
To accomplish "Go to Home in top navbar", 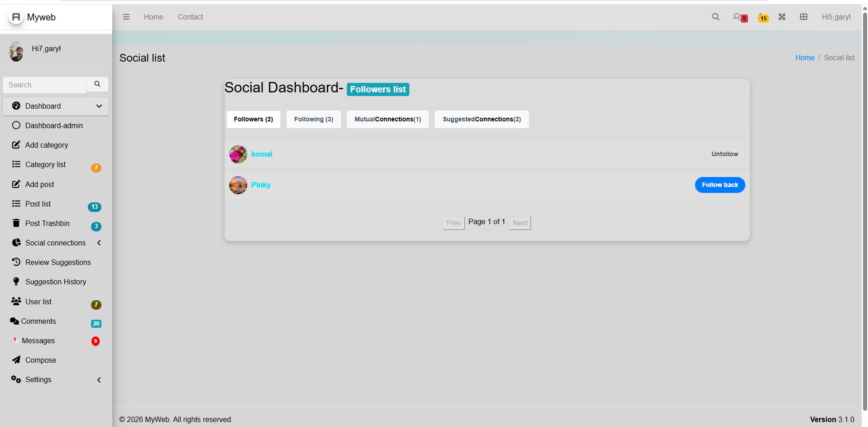I will coord(153,17).
